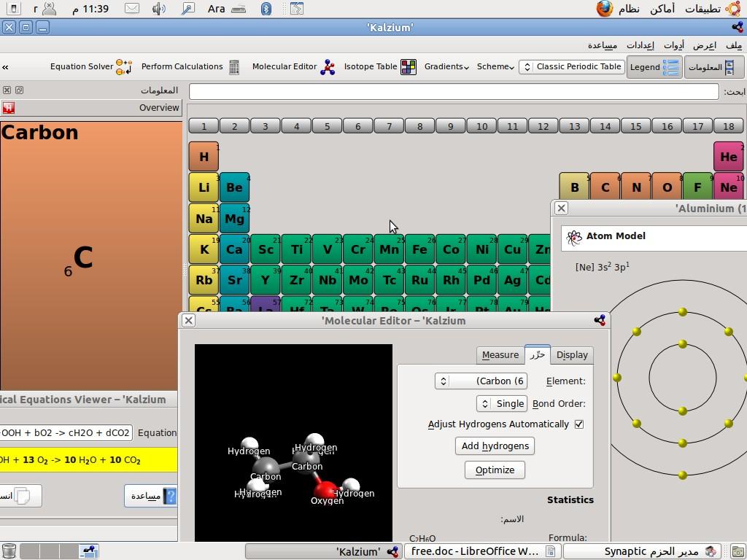Detach the المعلومات sidebar panel
Image resolution: width=747 pixels, height=560 pixels.
point(19,90)
